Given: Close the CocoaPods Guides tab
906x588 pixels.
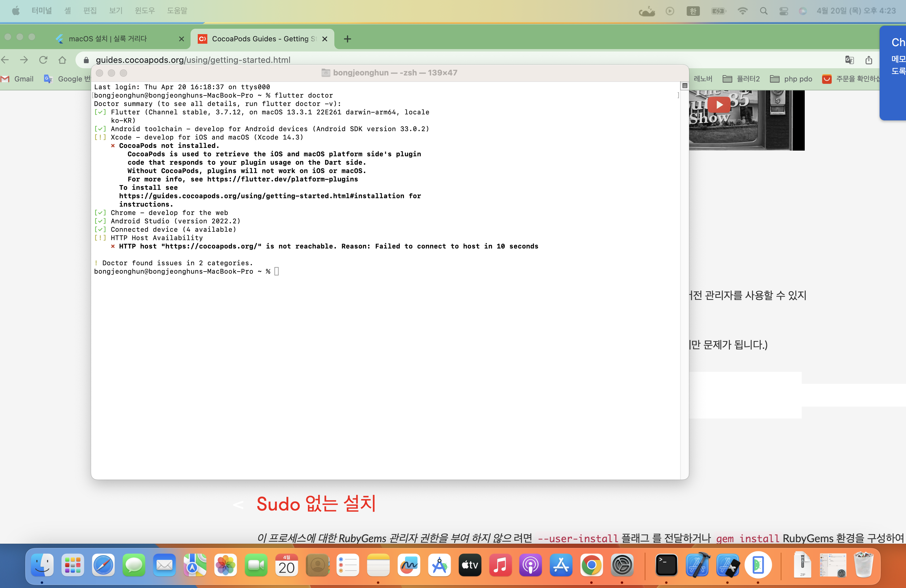Looking at the screenshot, I should coord(325,39).
